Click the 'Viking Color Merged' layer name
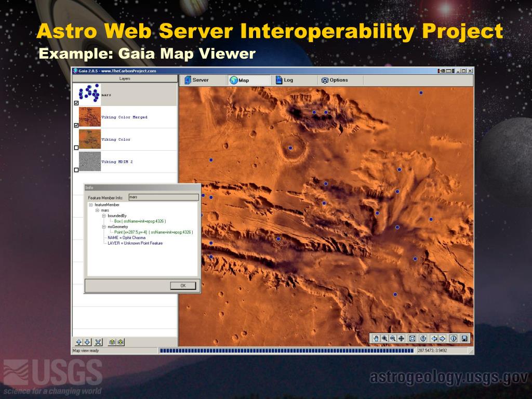Image resolution: width=532 pixels, height=399 pixels. (x=125, y=117)
